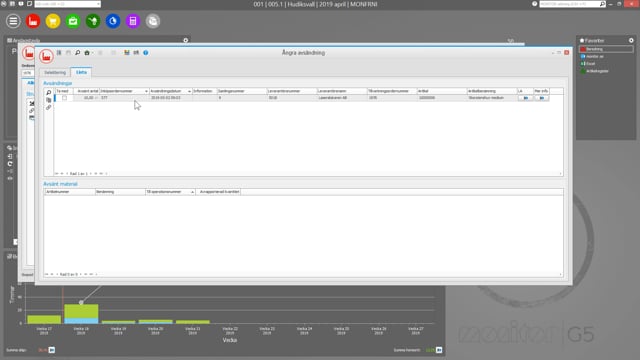Click the LA arrow button in the row
640x360 pixels.
[526, 98]
